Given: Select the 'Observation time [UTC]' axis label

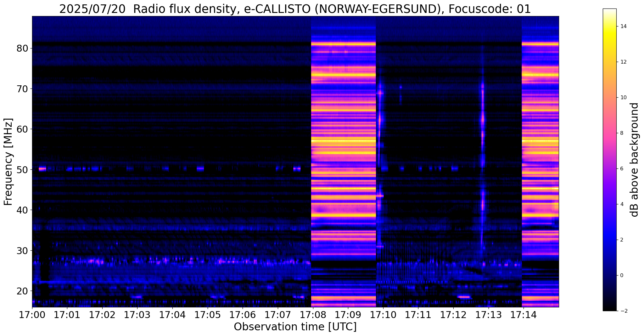Looking at the screenshot, I should 295,327.
